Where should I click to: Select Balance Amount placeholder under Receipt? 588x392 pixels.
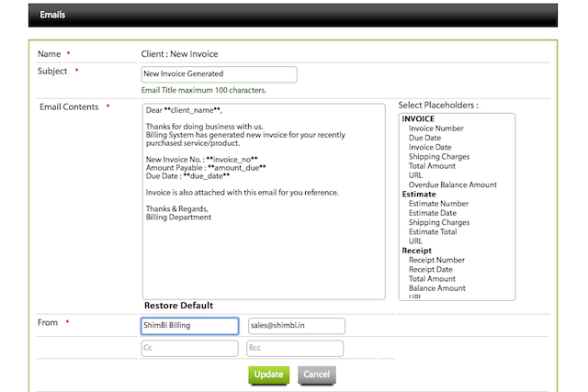[x=436, y=288]
